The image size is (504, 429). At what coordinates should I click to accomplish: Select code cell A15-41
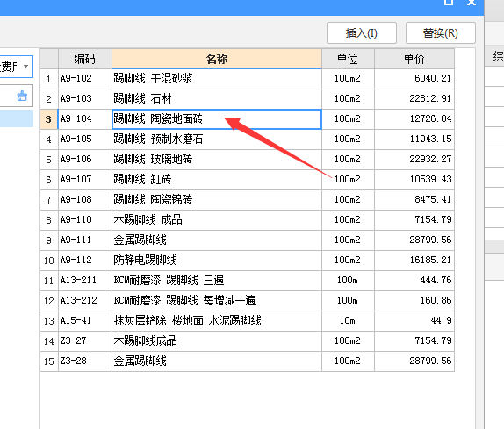coord(85,321)
